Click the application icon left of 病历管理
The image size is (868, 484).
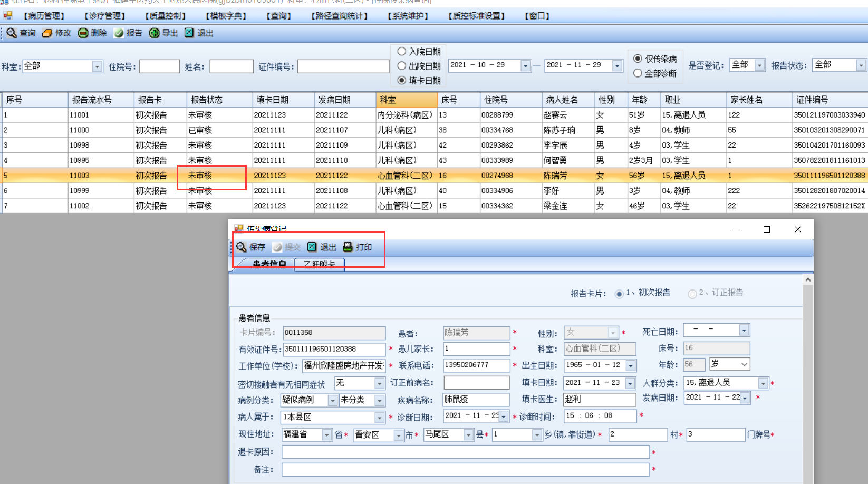point(7,16)
